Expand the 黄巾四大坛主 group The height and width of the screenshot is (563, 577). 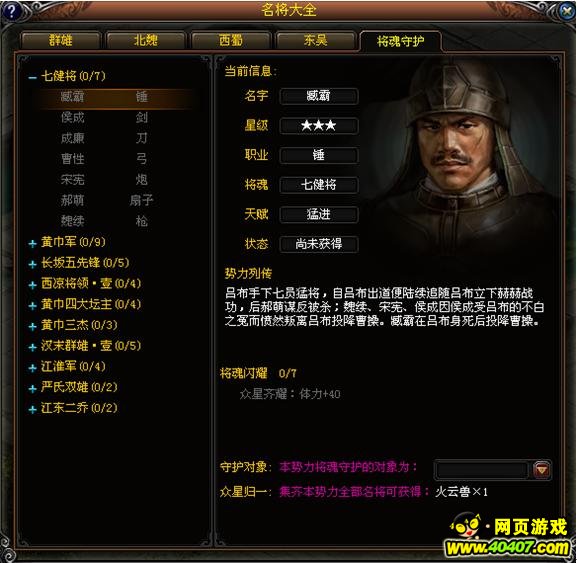[x=32, y=305]
